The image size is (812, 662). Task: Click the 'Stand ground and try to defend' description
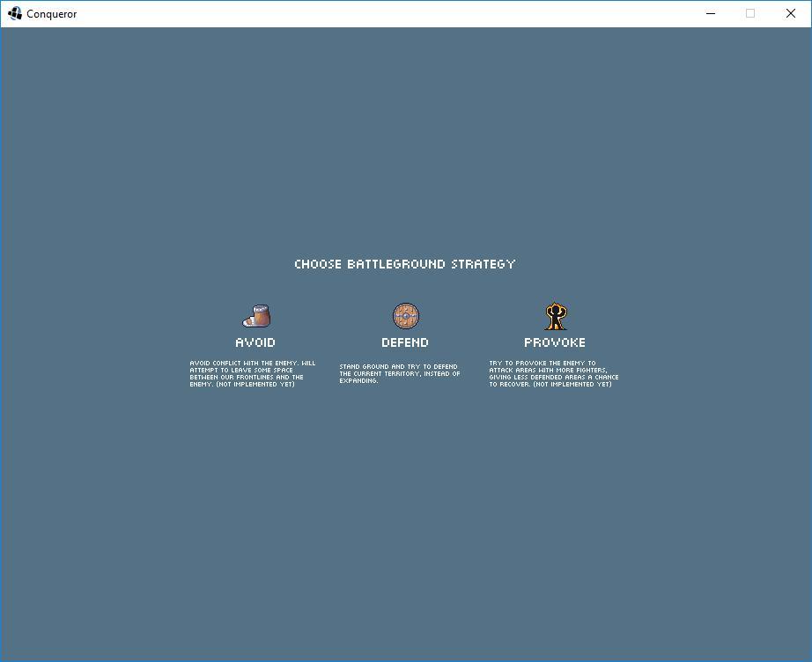pyautogui.click(x=400, y=374)
